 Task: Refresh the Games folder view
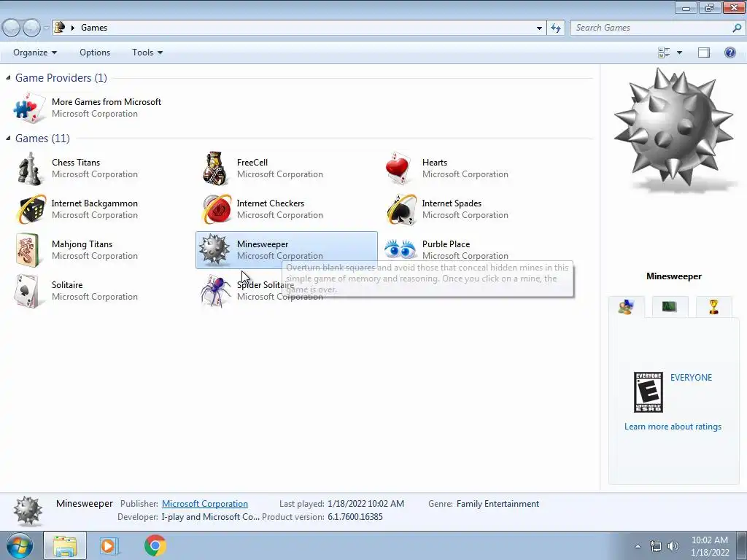(556, 28)
